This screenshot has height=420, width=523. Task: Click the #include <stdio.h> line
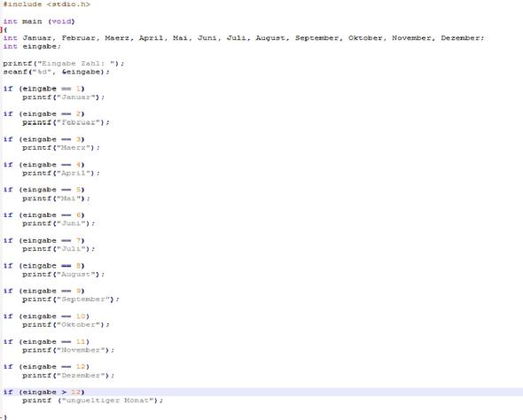click(x=47, y=4)
